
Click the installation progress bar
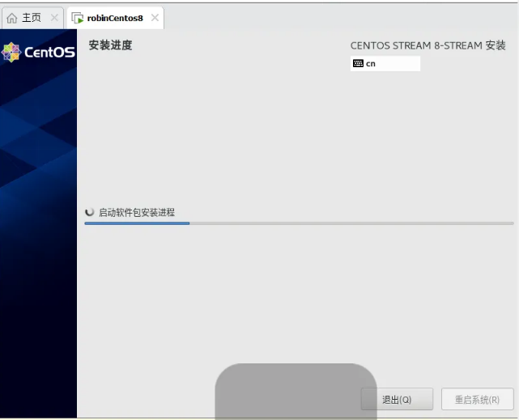300,223
